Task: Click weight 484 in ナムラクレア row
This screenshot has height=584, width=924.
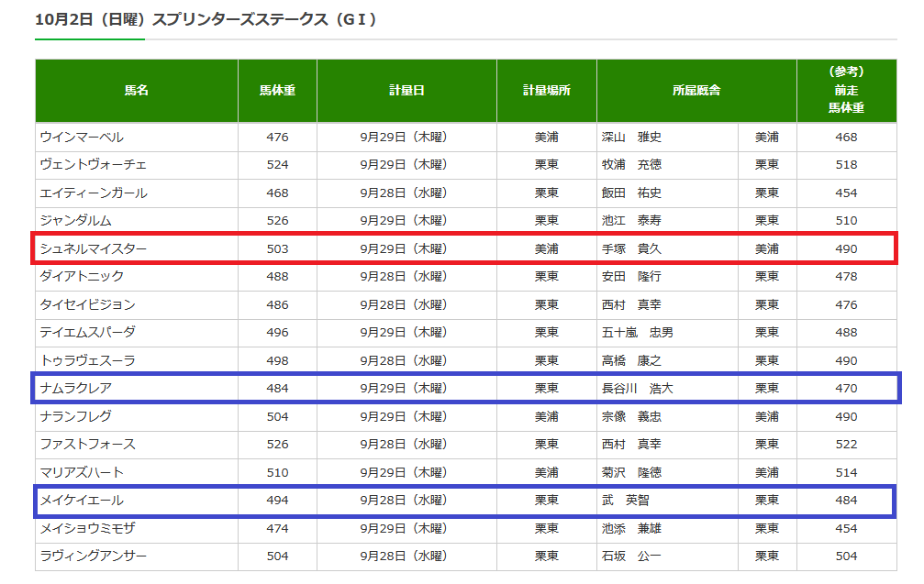Action: [x=277, y=389]
